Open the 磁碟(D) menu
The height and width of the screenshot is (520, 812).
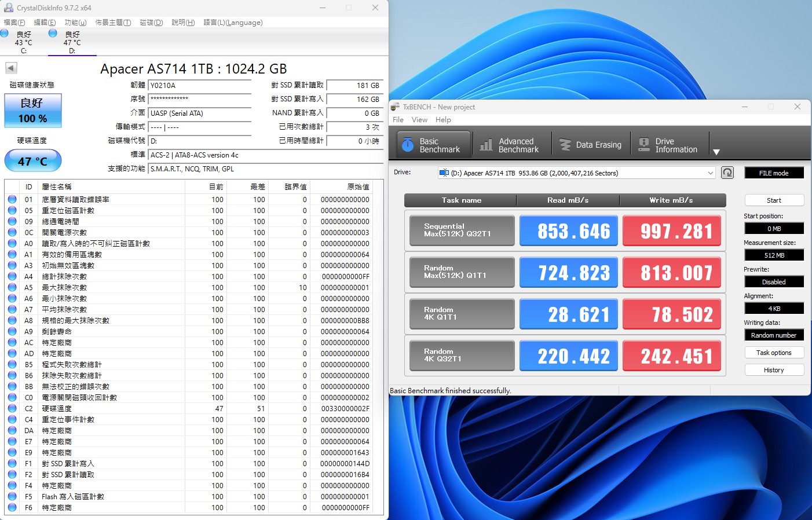[151, 23]
